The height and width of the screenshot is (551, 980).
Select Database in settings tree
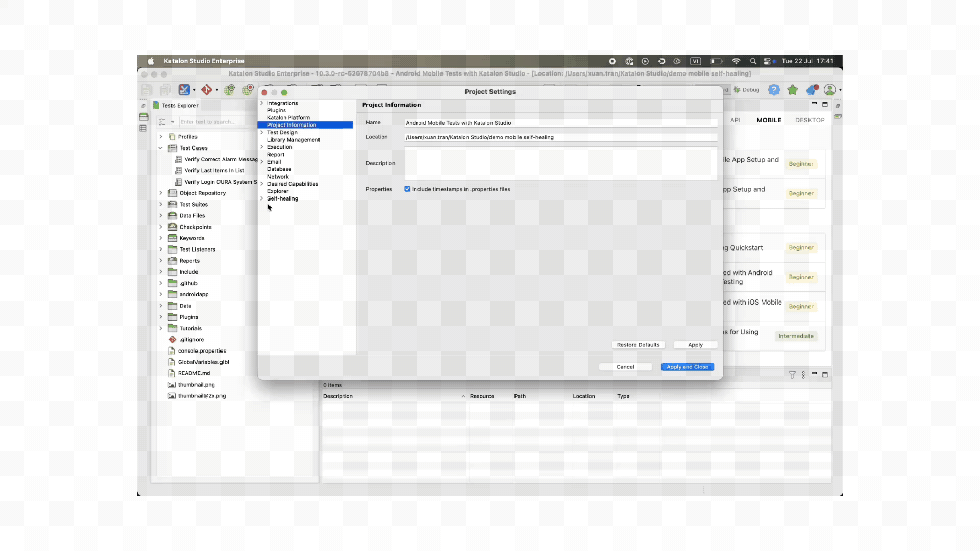(x=279, y=169)
